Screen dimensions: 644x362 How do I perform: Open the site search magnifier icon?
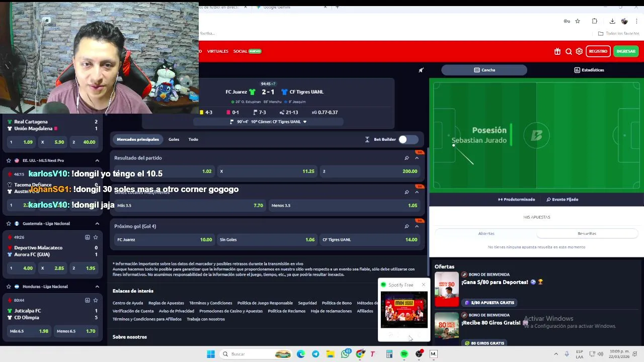(569, 51)
